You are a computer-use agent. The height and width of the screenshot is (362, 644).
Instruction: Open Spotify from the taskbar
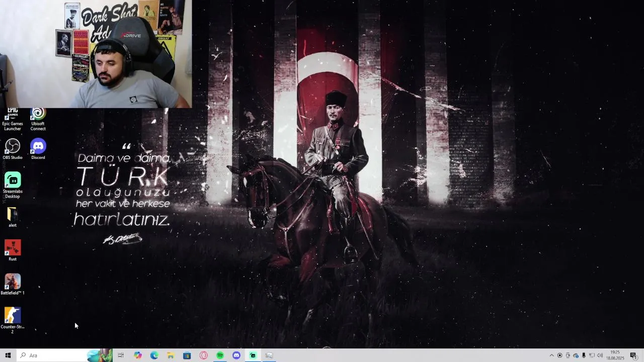click(220, 355)
